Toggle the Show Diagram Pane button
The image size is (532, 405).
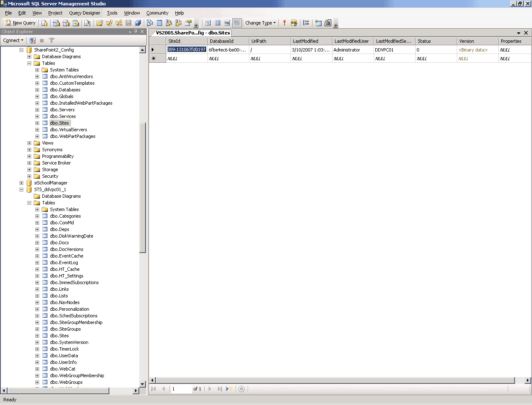[208, 23]
